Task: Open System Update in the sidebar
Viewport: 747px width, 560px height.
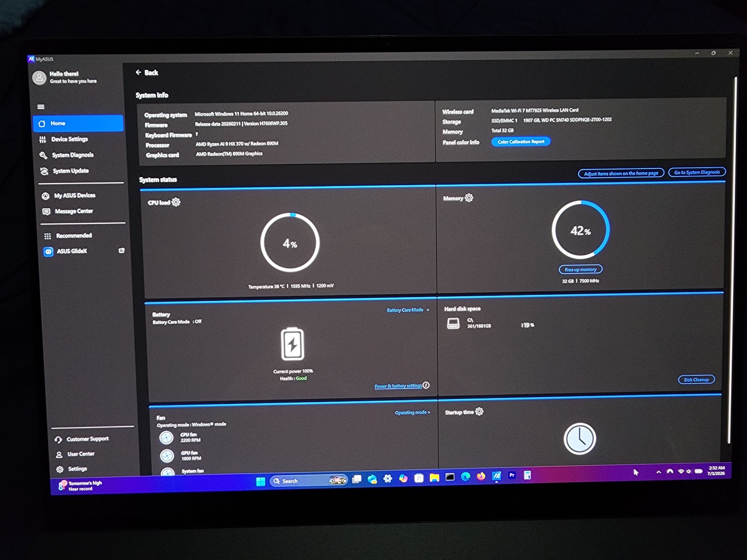Action: (x=70, y=171)
